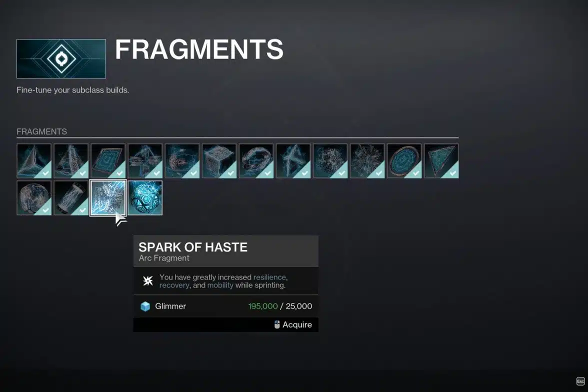Pick the cracked sphere fragment icon

(34, 197)
